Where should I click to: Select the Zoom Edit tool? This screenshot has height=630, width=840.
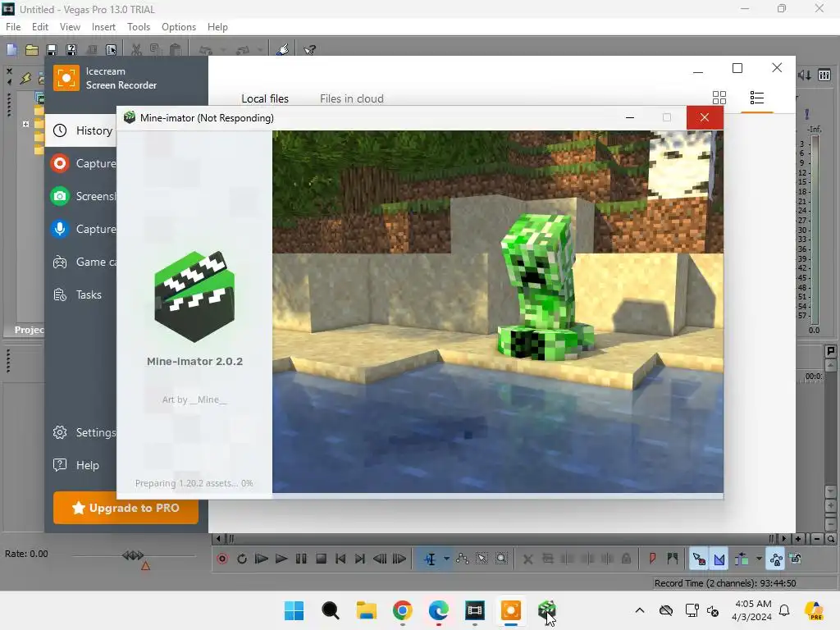(x=501, y=559)
